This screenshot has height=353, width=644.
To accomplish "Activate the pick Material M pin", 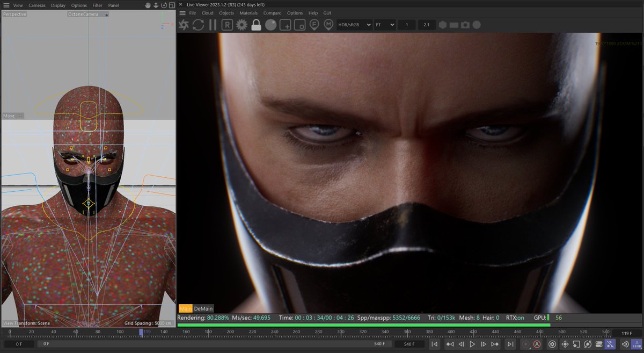I will tap(329, 25).
